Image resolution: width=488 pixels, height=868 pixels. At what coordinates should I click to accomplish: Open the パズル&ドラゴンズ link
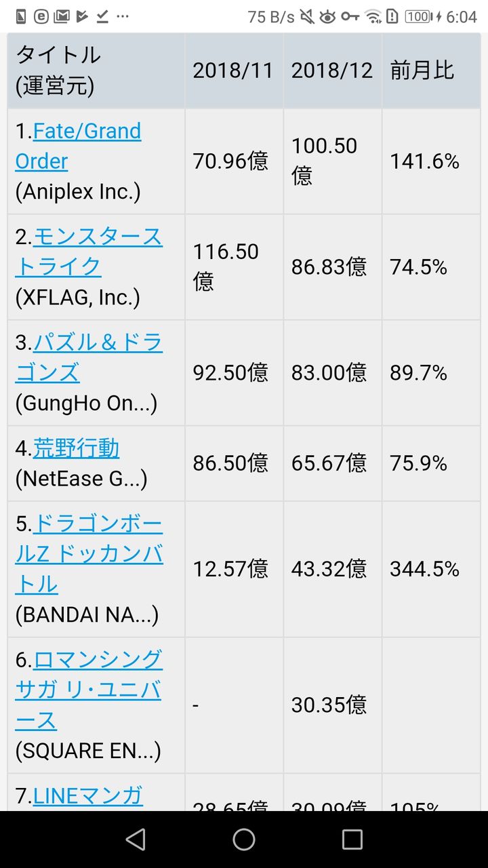coord(89,357)
